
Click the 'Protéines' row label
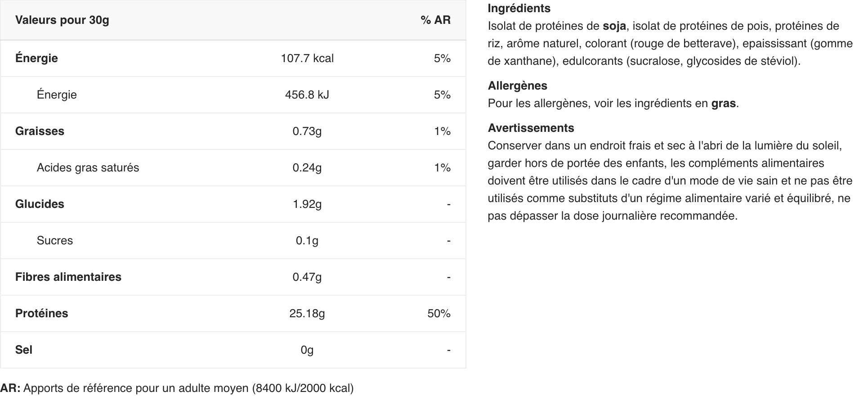pyautogui.click(x=41, y=313)
